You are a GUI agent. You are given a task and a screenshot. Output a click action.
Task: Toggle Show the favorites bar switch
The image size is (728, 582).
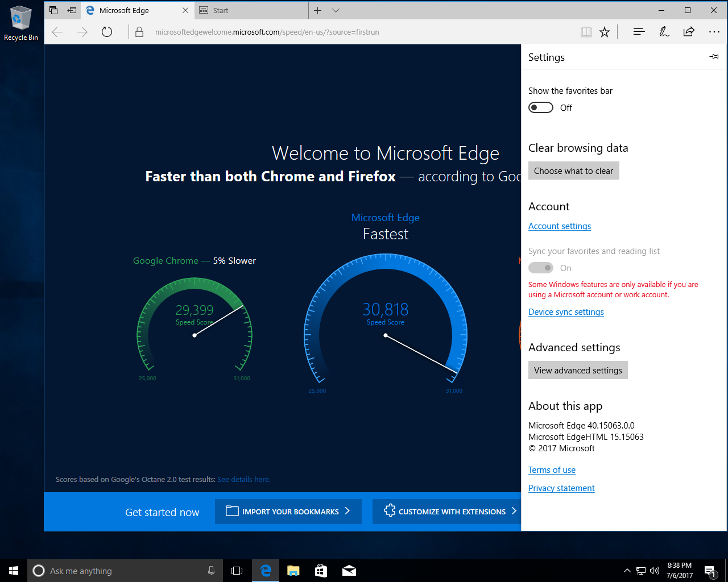pyautogui.click(x=541, y=107)
